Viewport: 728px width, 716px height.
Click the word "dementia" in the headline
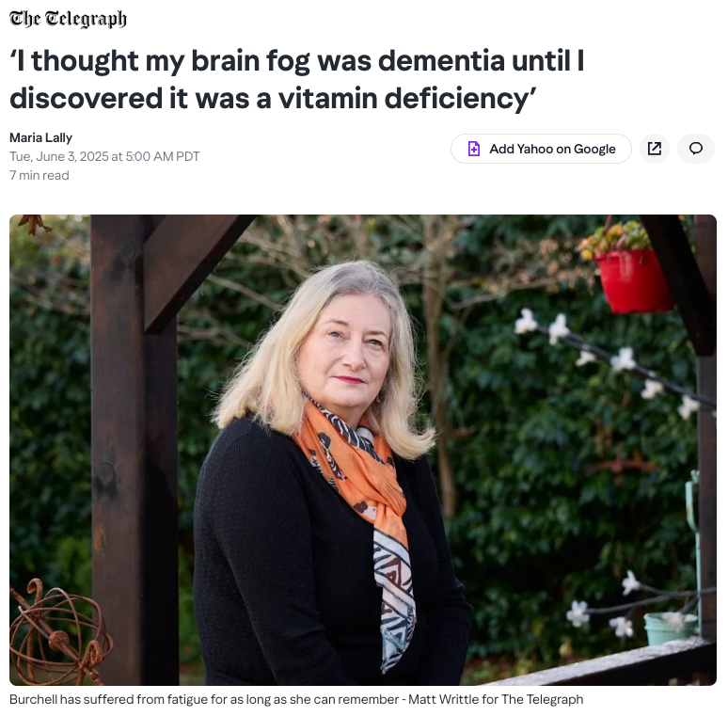tap(441, 60)
